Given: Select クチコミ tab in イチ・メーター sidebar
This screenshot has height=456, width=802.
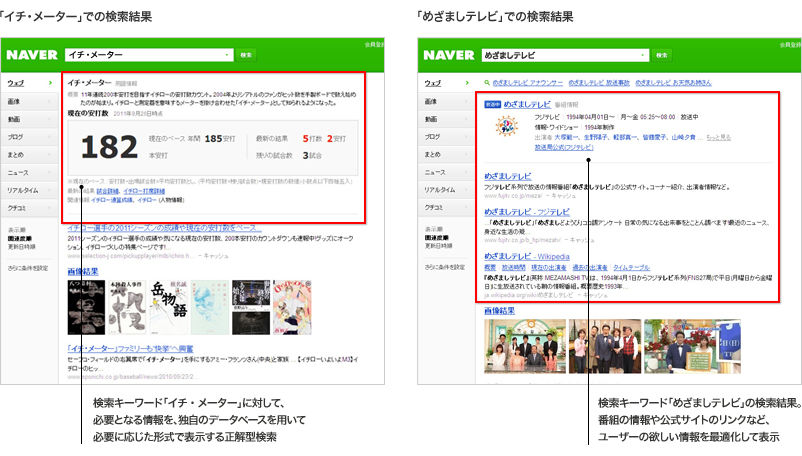Looking at the screenshot, I should click(x=29, y=208).
